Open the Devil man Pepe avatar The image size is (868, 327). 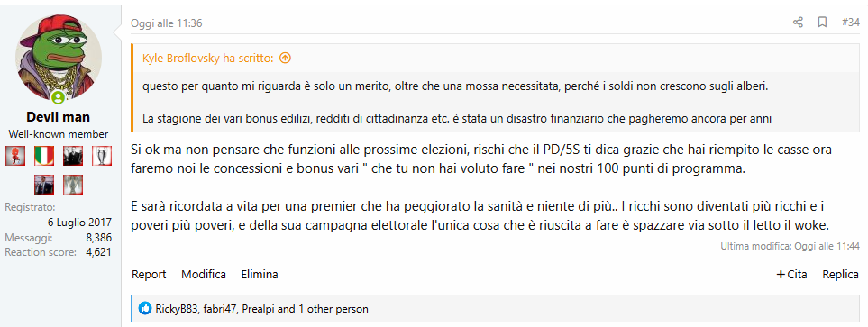(59, 58)
